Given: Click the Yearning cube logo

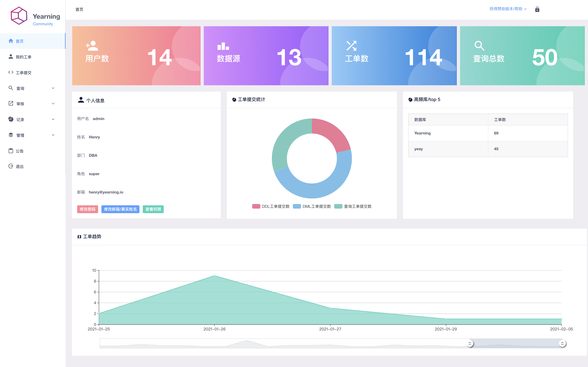Looking at the screenshot, I should 19,16.
